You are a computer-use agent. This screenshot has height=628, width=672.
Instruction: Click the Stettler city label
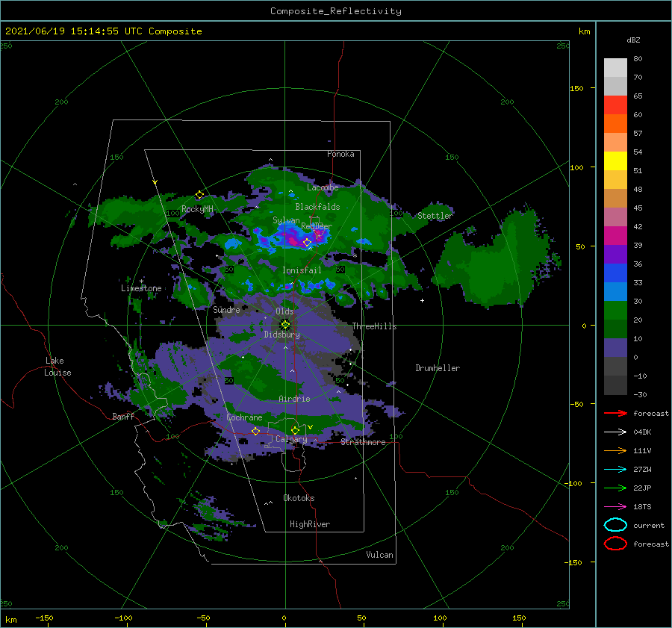[435, 216]
